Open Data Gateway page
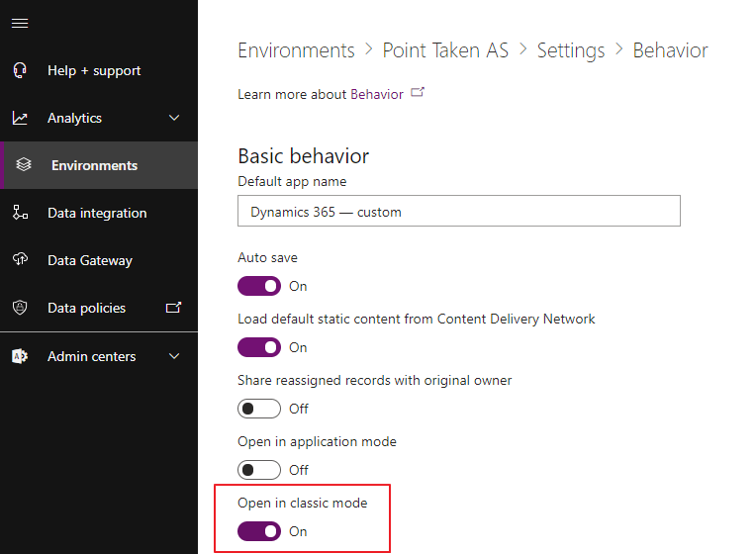 coord(99,260)
